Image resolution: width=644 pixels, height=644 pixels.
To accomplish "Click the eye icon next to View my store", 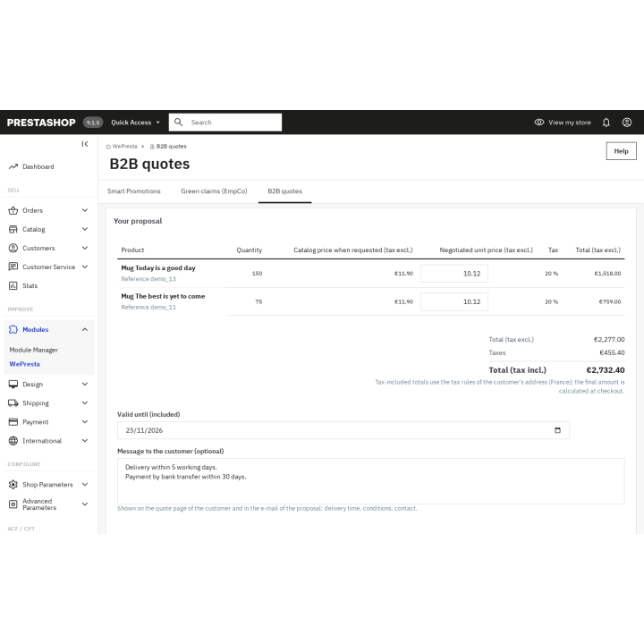I will point(538,123).
